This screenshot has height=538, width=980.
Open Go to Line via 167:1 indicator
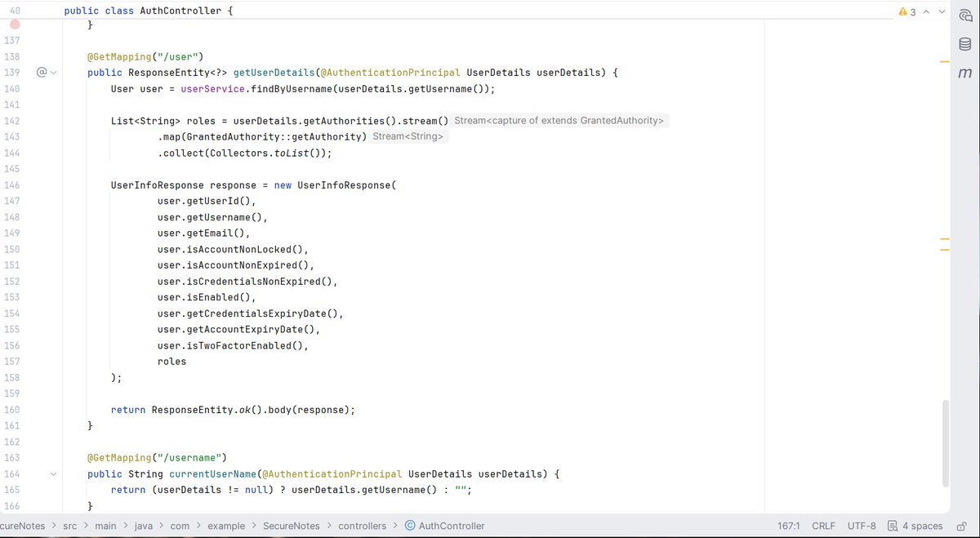pyautogui.click(x=789, y=526)
